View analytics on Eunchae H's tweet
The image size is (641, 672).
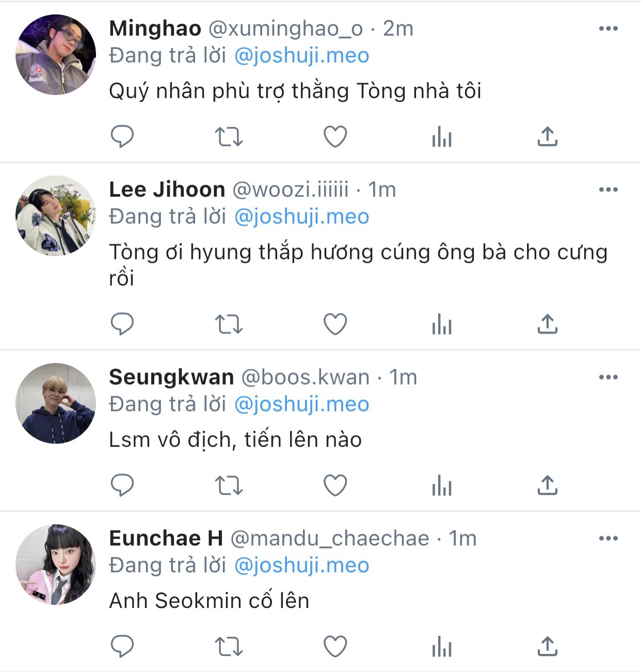pos(442,647)
